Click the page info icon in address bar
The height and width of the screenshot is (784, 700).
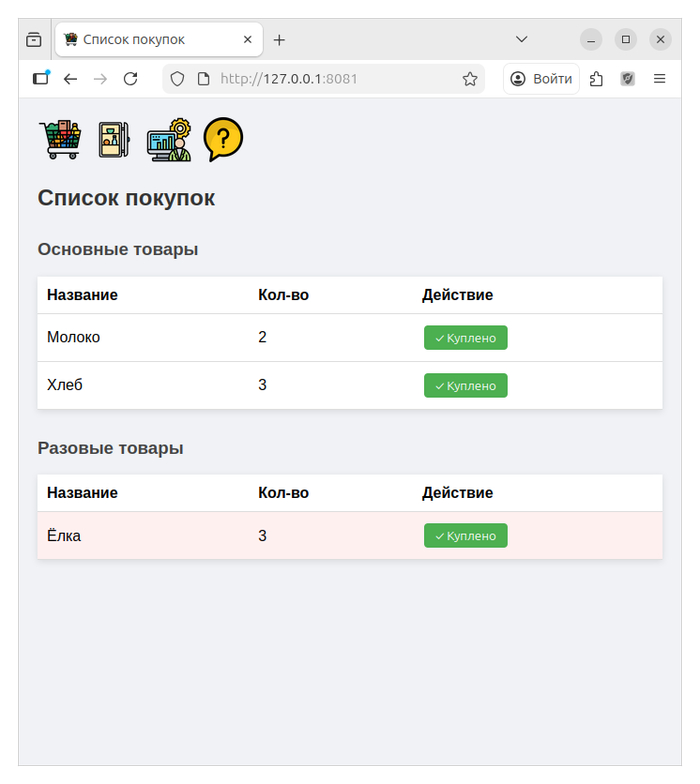pyautogui.click(x=204, y=79)
